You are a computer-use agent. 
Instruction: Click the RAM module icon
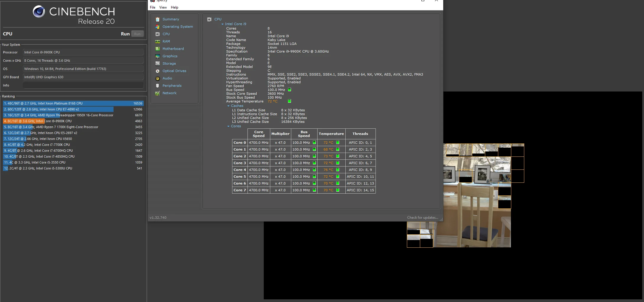[x=158, y=41]
